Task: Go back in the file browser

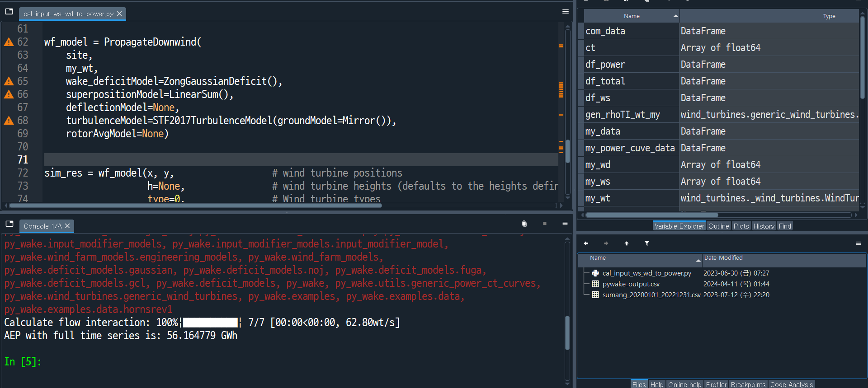Action: 586,243
